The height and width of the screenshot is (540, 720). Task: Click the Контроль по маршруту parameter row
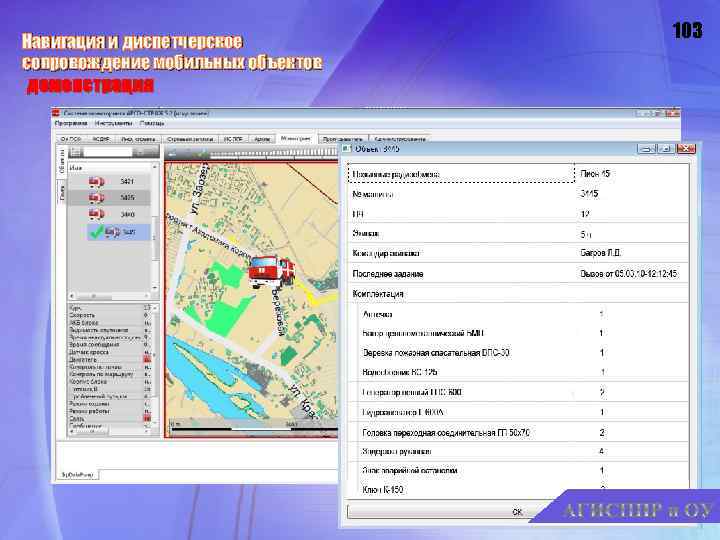point(109,374)
